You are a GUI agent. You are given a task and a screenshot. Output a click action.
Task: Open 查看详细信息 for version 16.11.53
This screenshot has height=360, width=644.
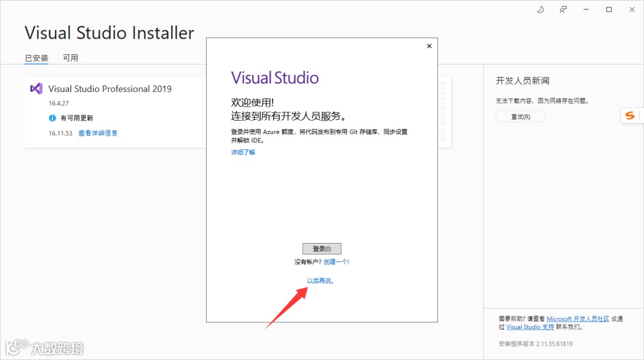pos(98,133)
